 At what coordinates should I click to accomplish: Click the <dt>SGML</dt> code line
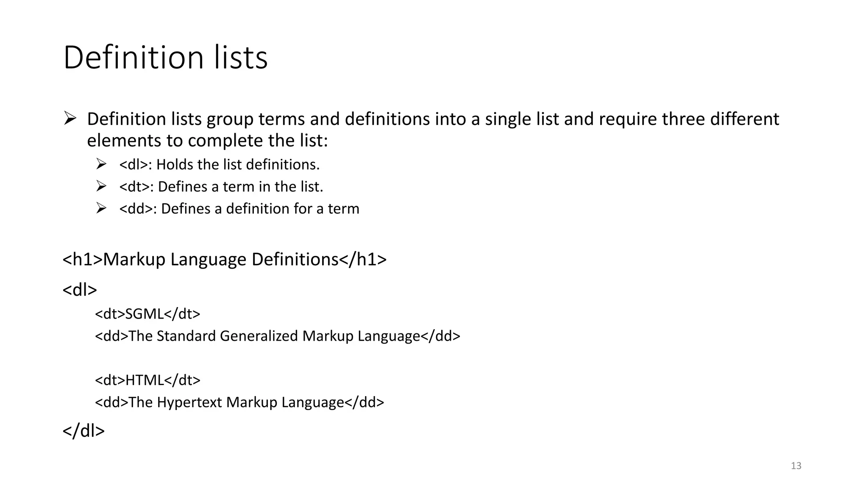(x=147, y=314)
